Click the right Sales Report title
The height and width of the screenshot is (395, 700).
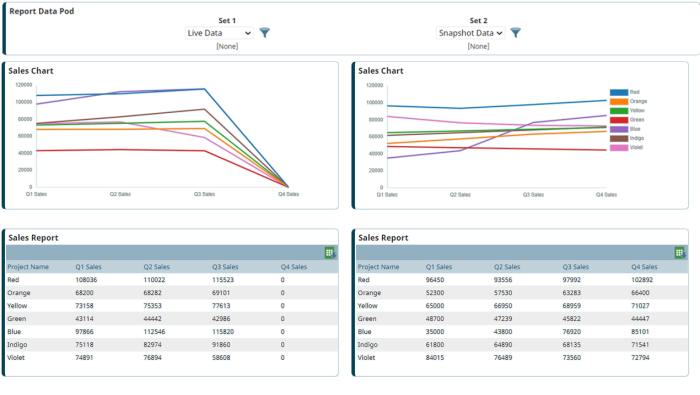tap(383, 238)
